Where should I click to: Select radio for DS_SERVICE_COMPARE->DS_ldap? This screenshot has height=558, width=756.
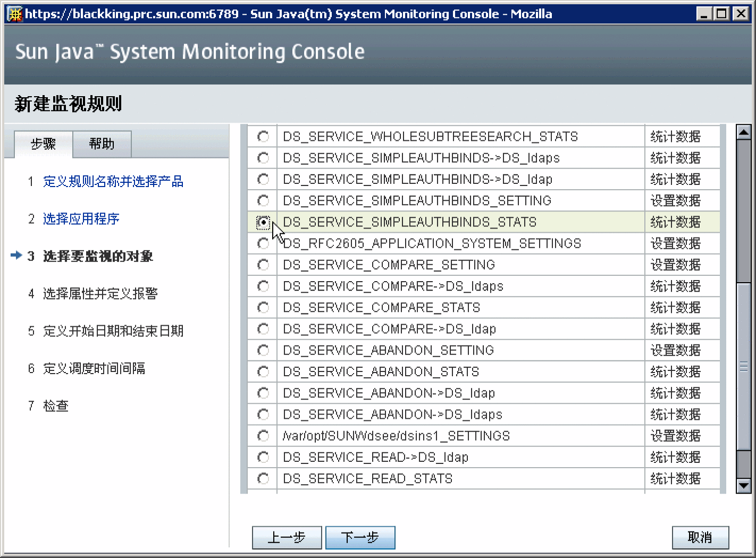click(263, 329)
